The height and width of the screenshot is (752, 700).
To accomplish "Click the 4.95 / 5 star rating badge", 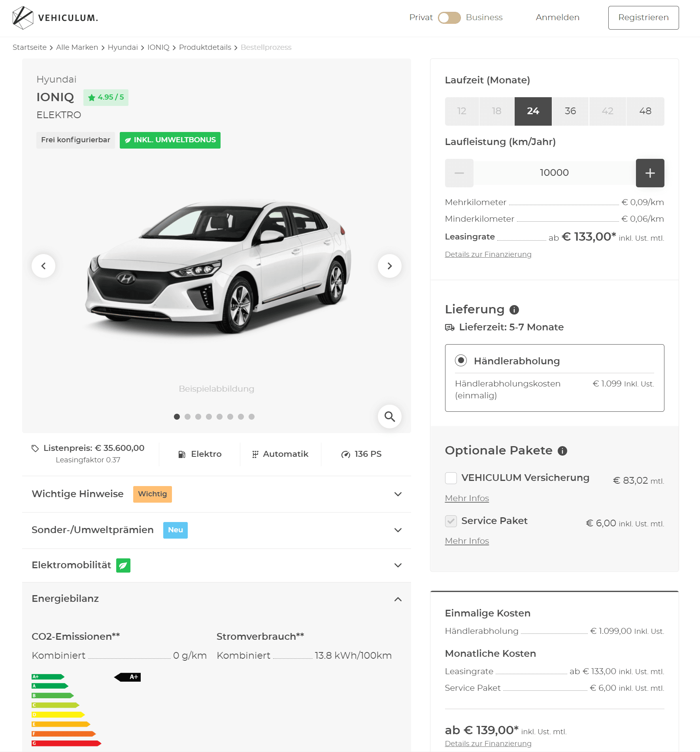I will [106, 97].
